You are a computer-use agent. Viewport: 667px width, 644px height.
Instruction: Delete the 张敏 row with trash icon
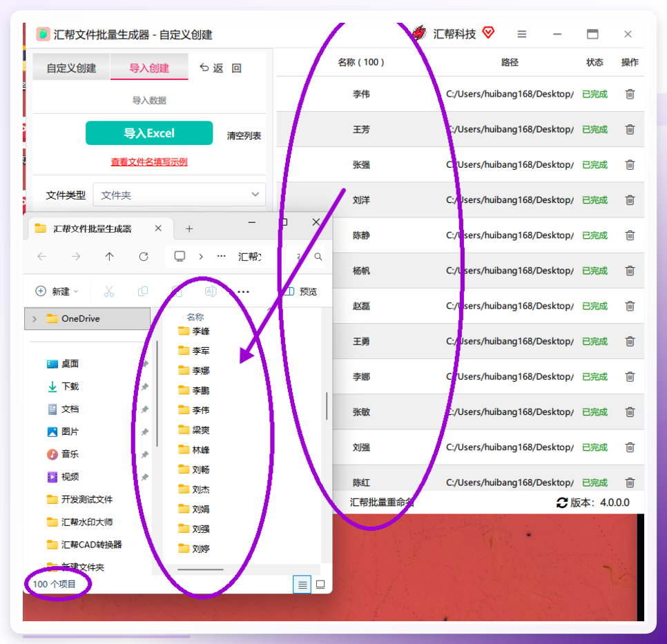point(630,412)
